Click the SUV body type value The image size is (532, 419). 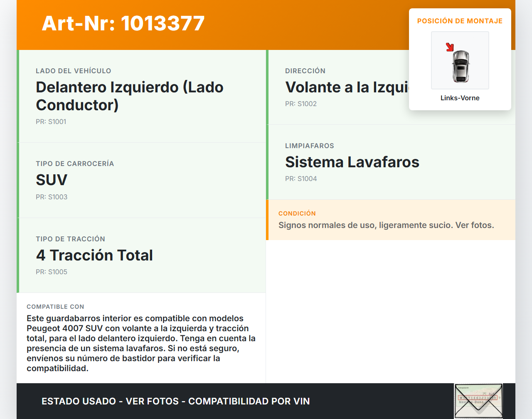(52, 180)
